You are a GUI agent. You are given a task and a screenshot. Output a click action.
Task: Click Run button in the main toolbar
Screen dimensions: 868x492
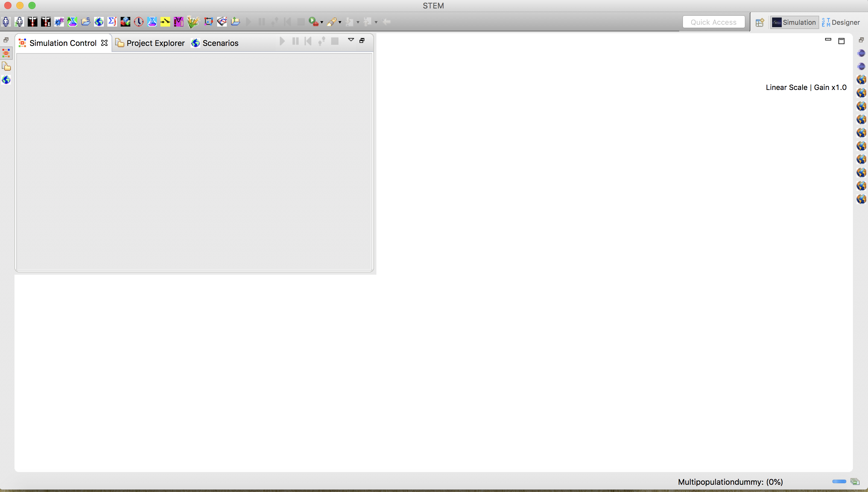[249, 22]
